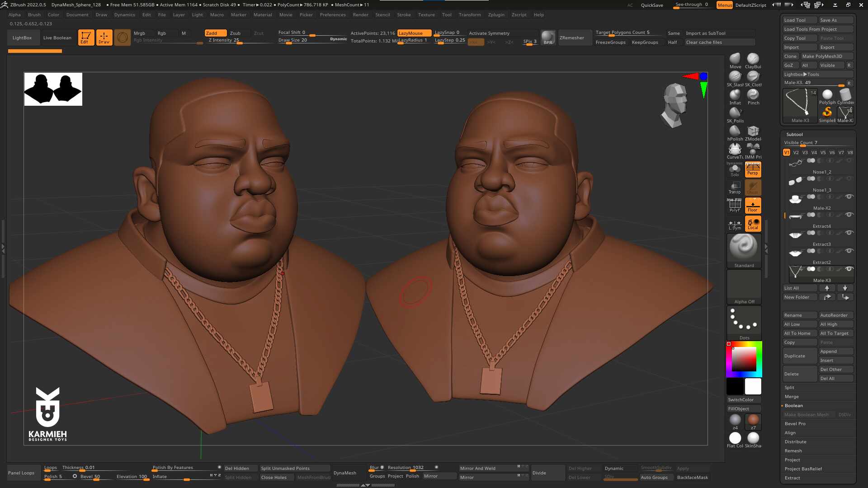868x488 pixels.
Task: Click the Edit mode icon
Action: point(86,38)
